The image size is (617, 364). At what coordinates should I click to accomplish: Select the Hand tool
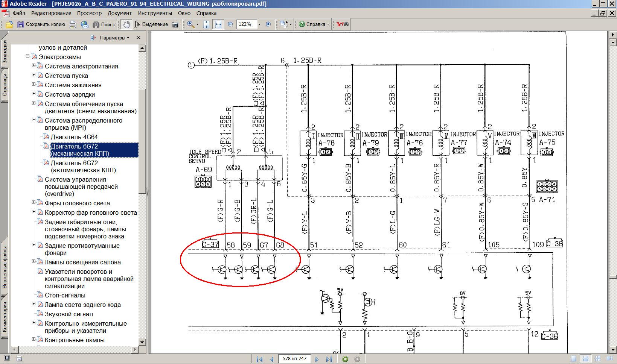pos(126,24)
